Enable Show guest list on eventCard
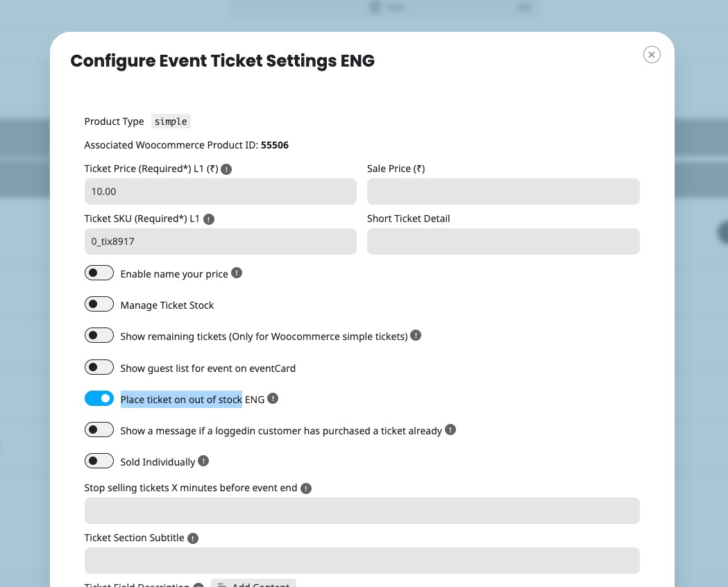This screenshot has width=728, height=587. click(x=99, y=367)
